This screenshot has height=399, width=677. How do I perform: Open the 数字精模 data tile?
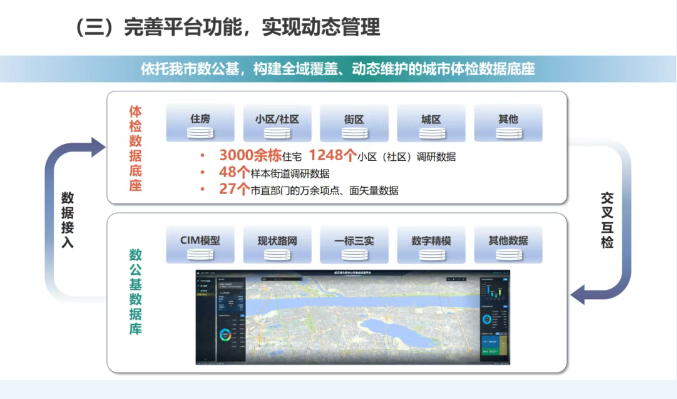431,245
